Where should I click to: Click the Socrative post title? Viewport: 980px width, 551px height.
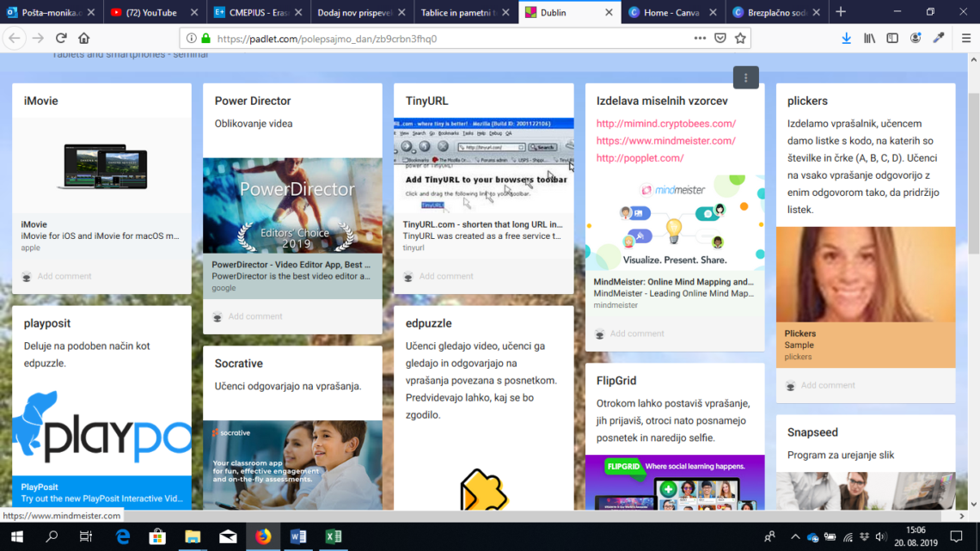pyautogui.click(x=239, y=364)
